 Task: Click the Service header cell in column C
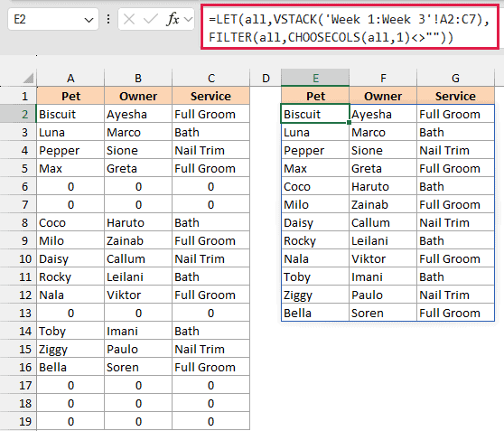[x=210, y=96]
